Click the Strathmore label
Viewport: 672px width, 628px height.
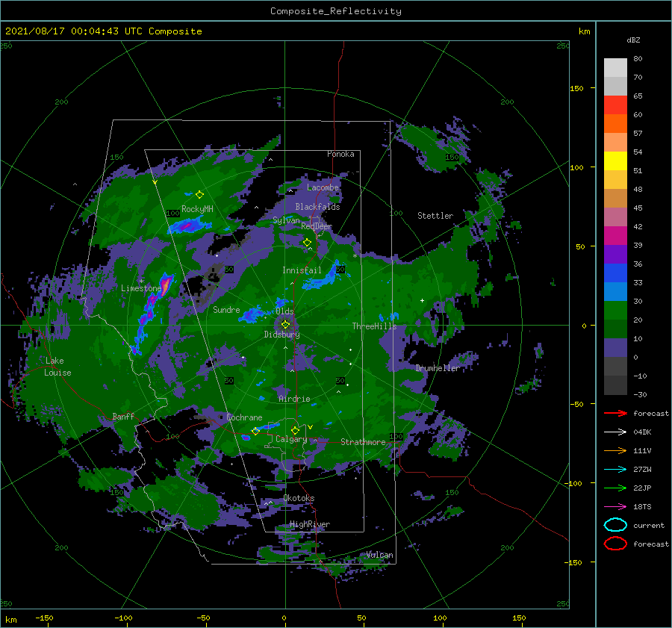[363, 442]
